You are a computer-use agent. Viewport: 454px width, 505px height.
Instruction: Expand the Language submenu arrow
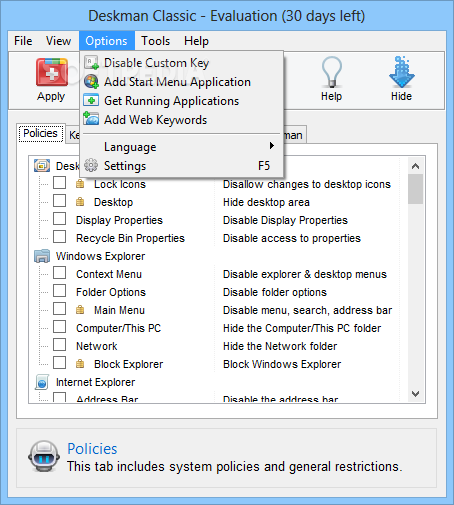point(272,146)
